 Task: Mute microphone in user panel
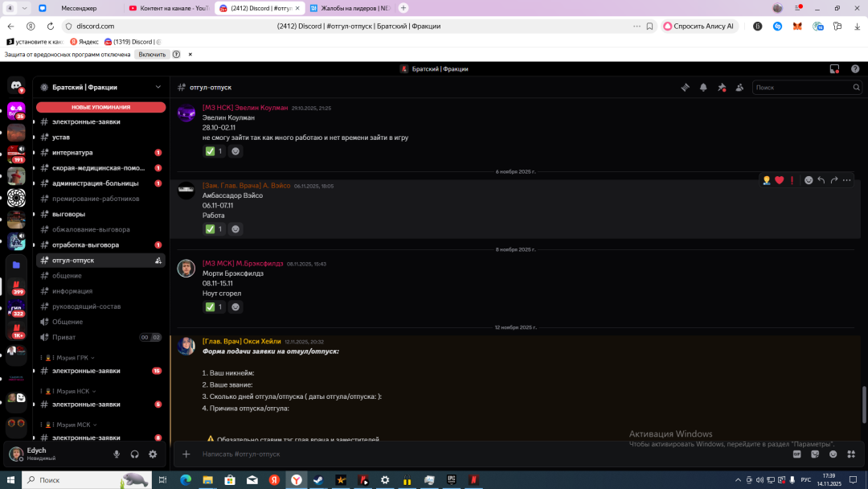(x=117, y=454)
